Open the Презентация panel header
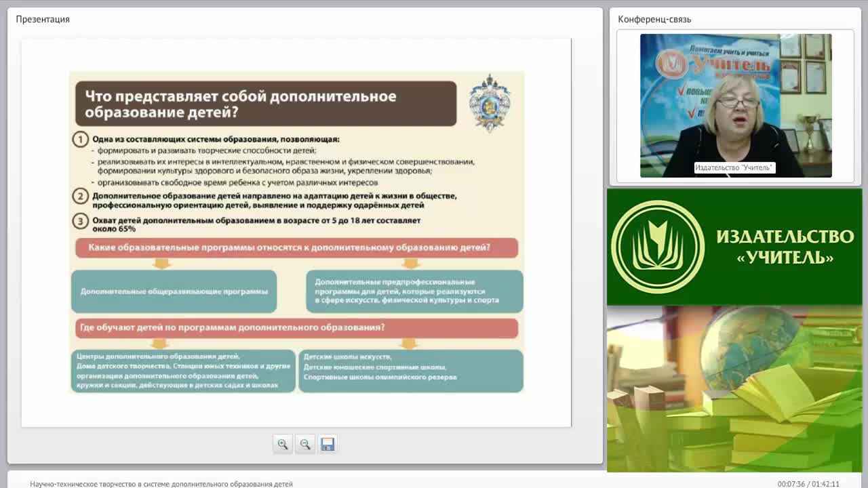 click(x=43, y=19)
